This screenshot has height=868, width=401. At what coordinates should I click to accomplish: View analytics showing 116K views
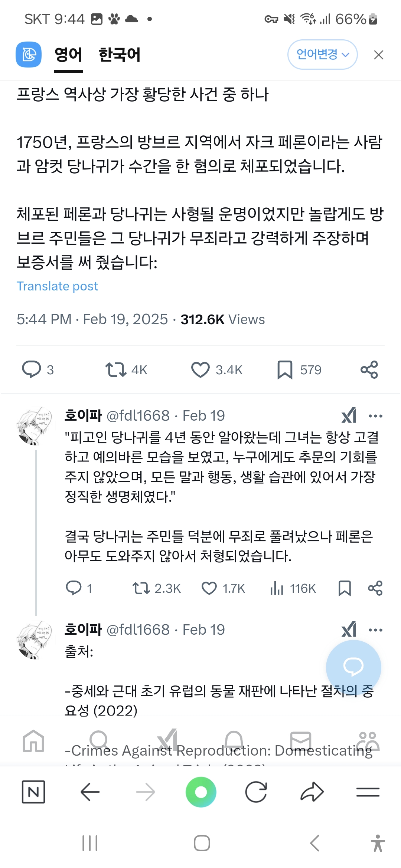[277, 588]
